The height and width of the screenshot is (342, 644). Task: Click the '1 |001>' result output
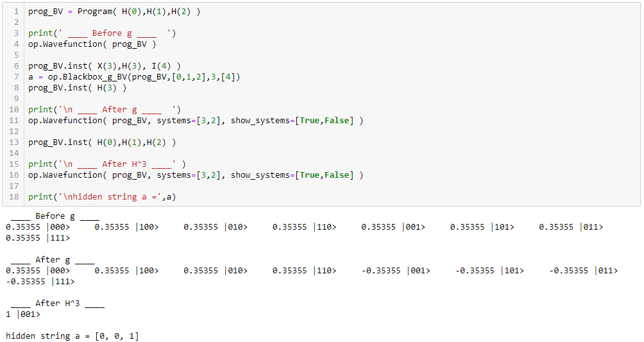22,314
